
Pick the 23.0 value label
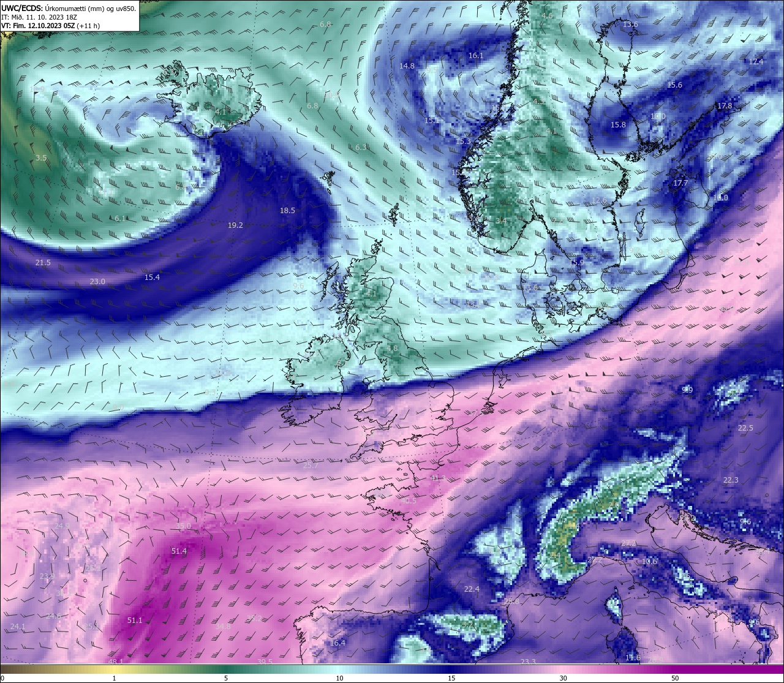97,282
